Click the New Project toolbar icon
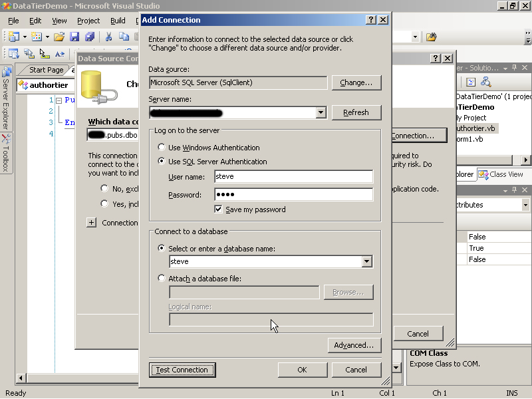The height and width of the screenshot is (399, 532). (13, 37)
